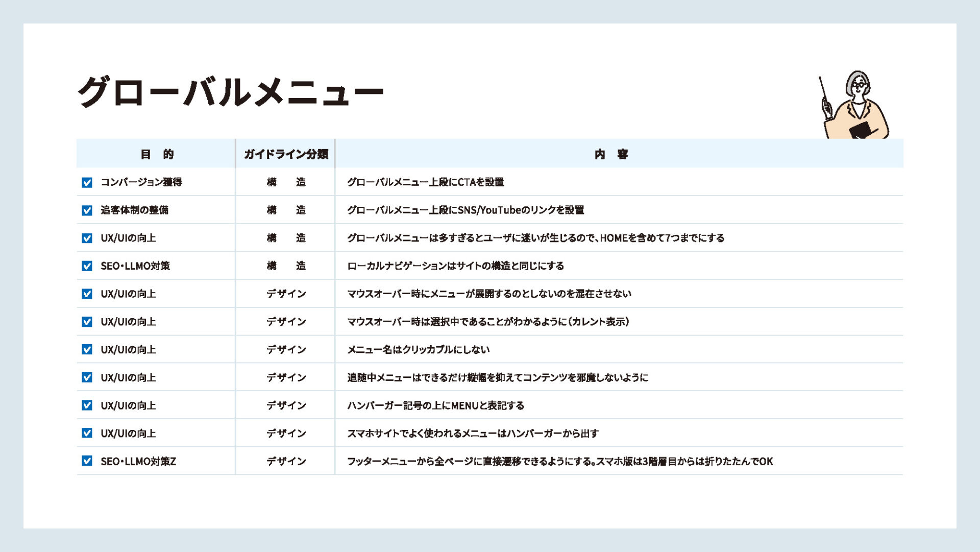This screenshot has height=552, width=980.
Task: Click the SNS/YouTubeのリンクを設置 row text
Action: point(465,210)
